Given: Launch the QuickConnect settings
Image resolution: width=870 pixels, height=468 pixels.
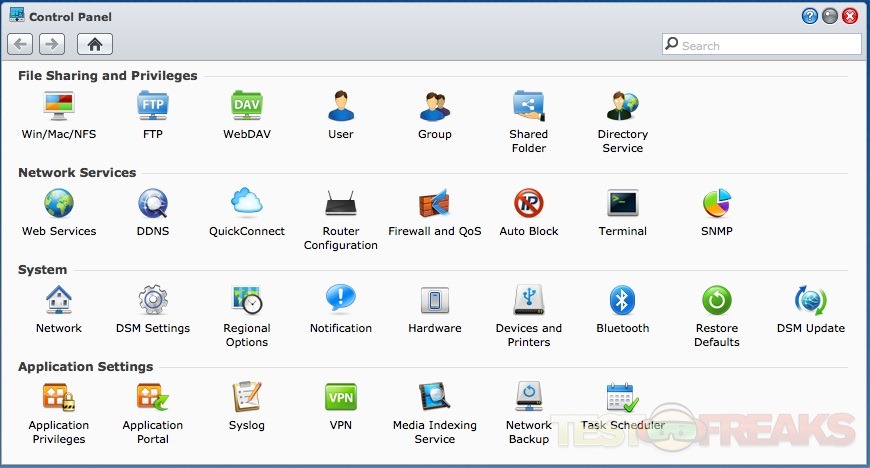Looking at the screenshot, I should click(247, 203).
